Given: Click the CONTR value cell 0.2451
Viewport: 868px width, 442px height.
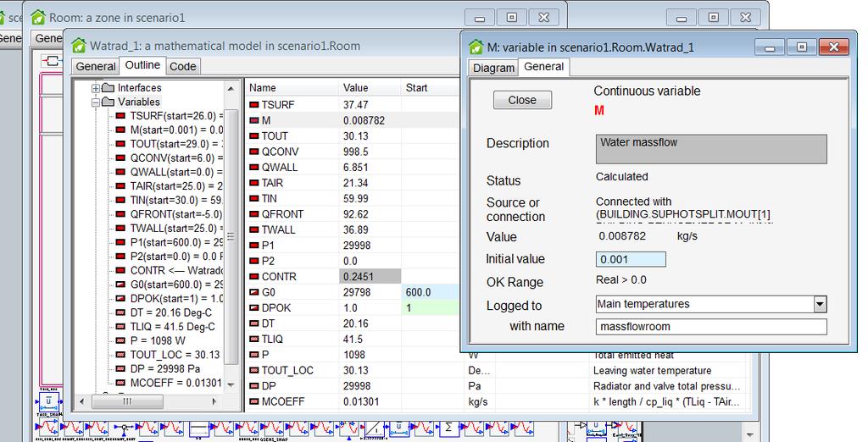Looking at the screenshot, I should (370, 277).
